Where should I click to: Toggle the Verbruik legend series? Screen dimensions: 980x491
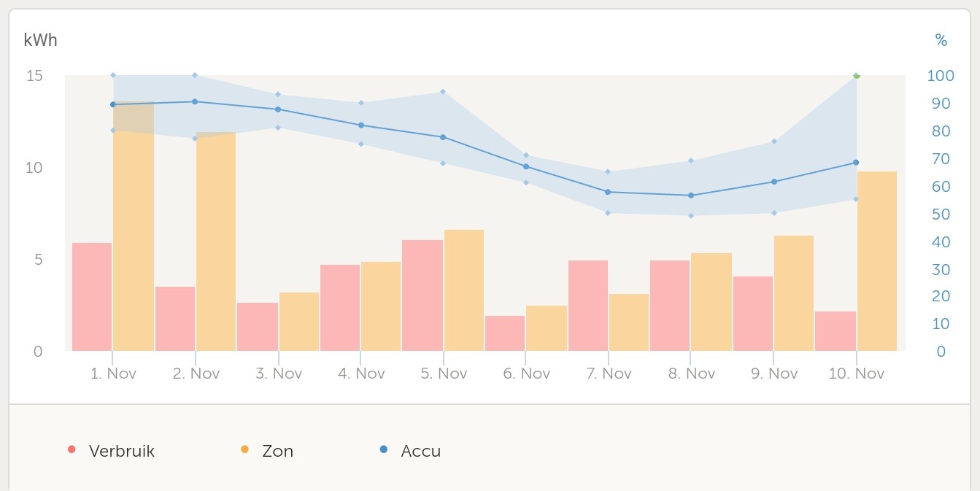tap(121, 451)
